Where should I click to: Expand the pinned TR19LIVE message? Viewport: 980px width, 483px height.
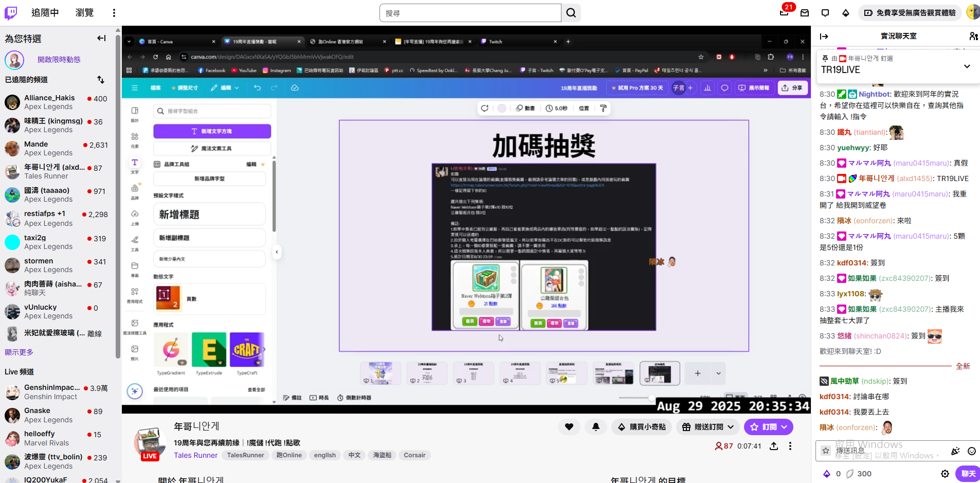(967, 66)
